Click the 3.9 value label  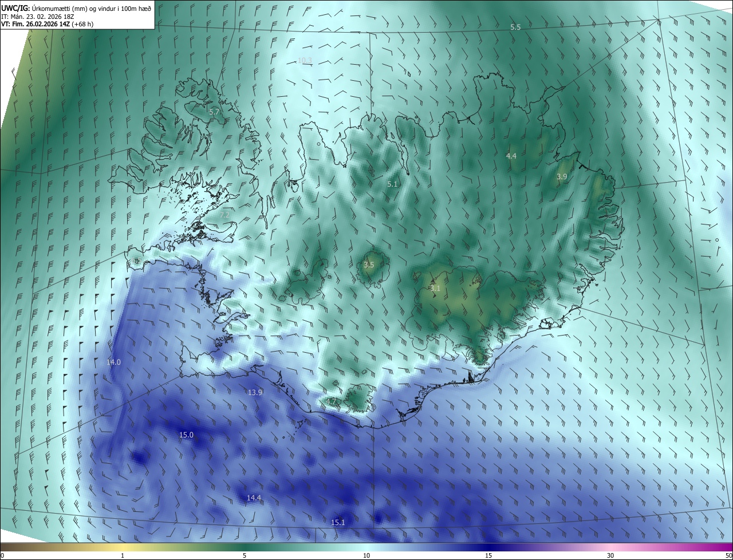tap(562, 177)
